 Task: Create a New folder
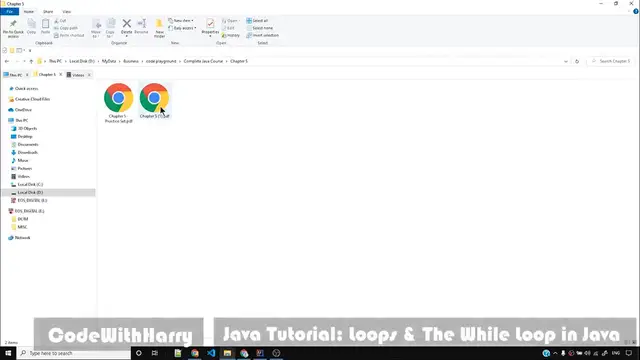(x=159, y=28)
